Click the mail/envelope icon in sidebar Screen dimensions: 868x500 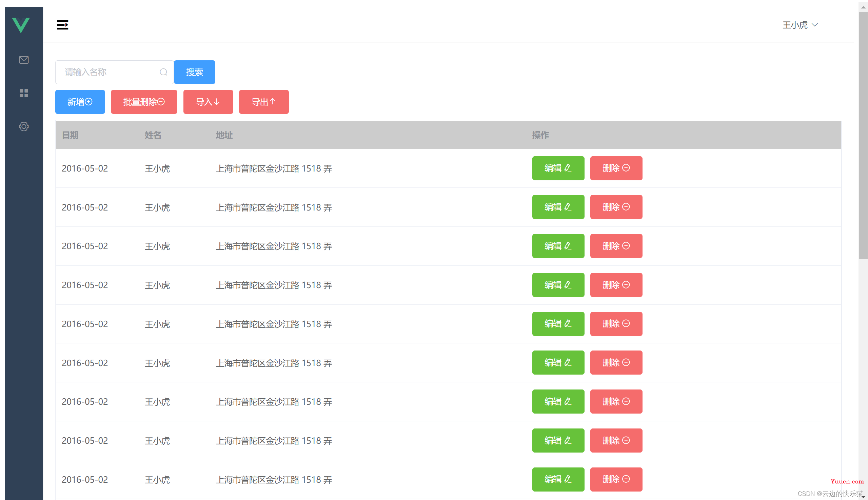(24, 60)
